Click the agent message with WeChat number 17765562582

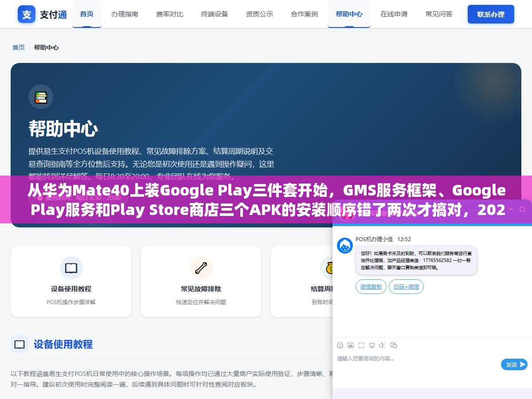(x=416, y=260)
